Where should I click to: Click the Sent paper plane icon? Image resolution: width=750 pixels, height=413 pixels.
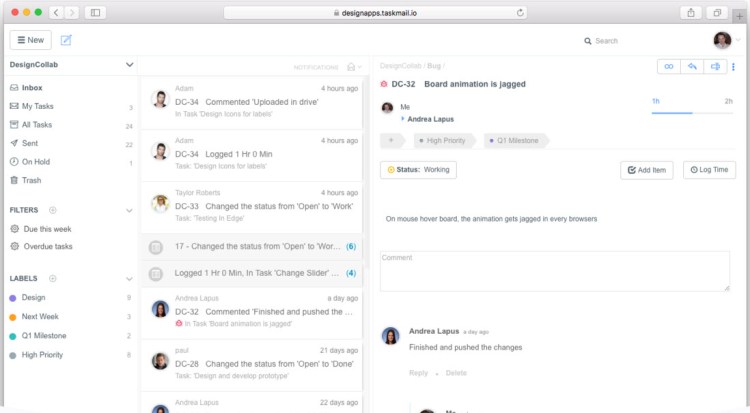(14, 143)
